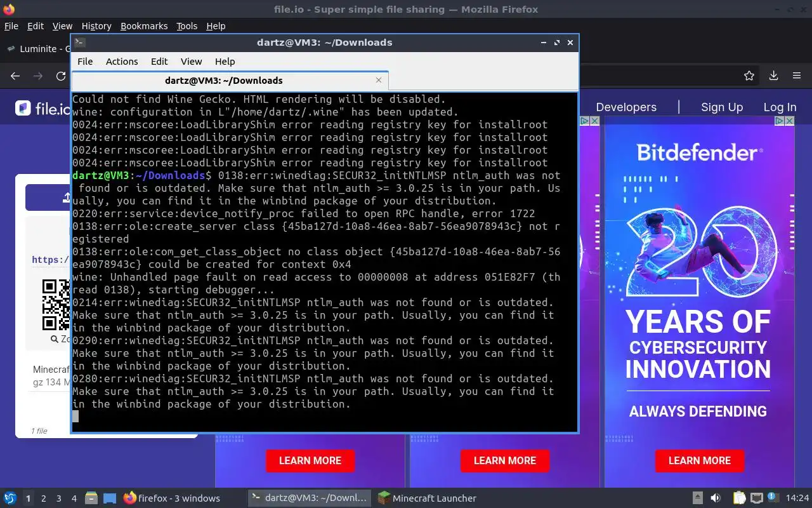Open the terminal Edit menu
The image size is (812, 508).
point(159,62)
